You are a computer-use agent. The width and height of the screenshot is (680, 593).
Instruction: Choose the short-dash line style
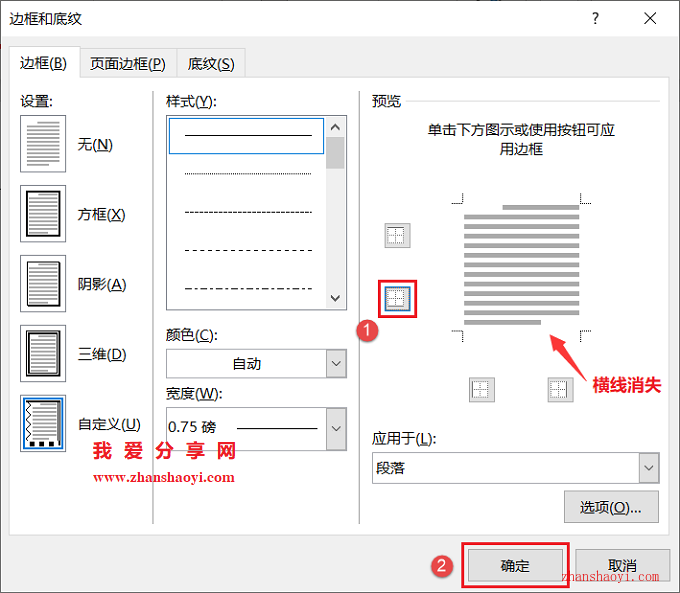pyautogui.click(x=248, y=212)
